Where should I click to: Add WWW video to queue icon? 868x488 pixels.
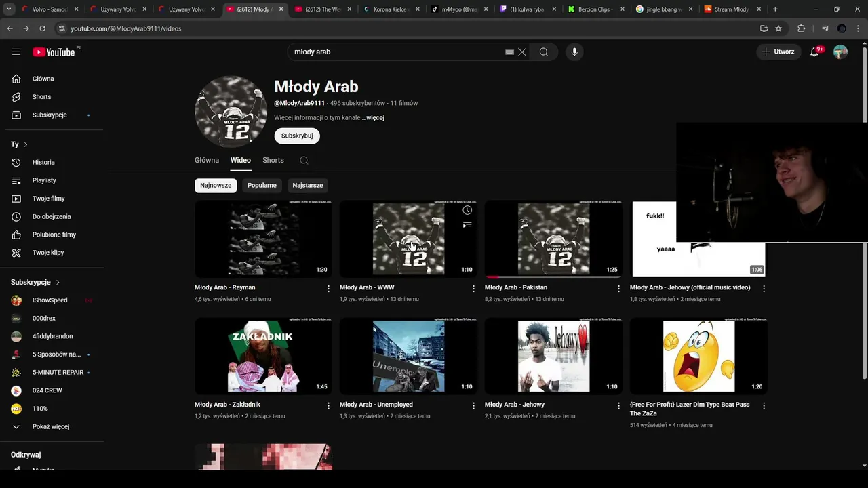click(467, 225)
